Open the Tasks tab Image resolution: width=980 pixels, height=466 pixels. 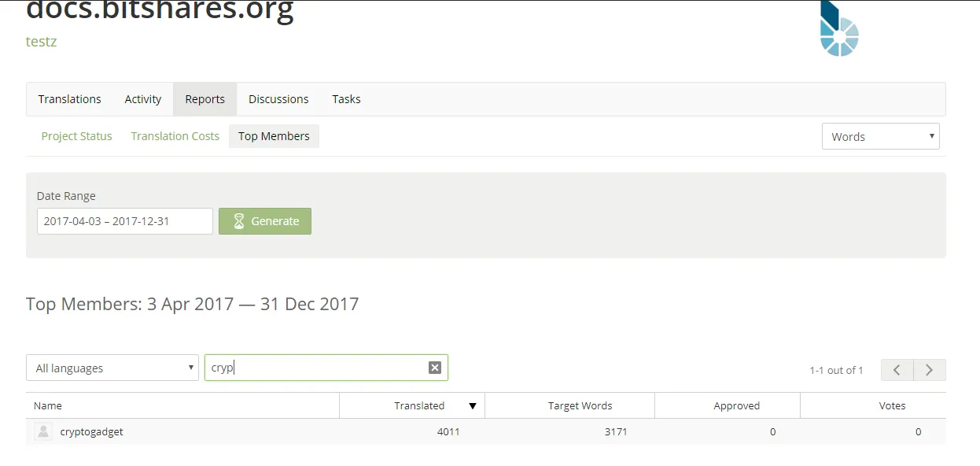pos(346,99)
